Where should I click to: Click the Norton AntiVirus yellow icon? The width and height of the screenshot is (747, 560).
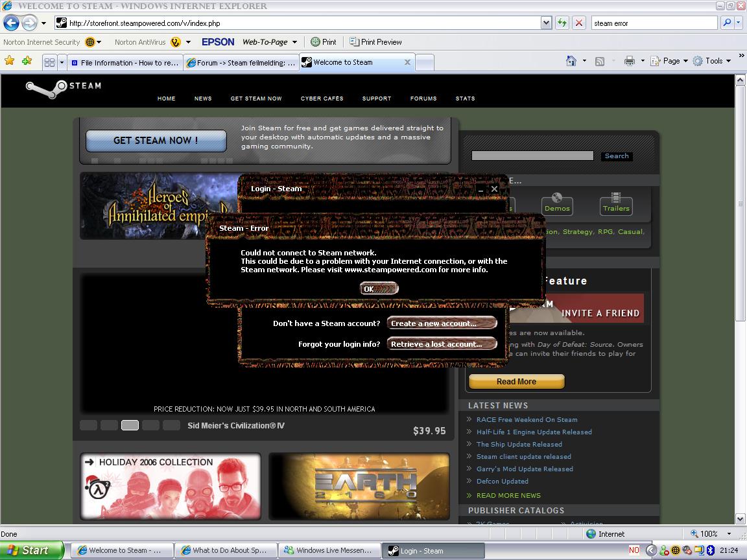pyautogui.click(x=176, y=42)
